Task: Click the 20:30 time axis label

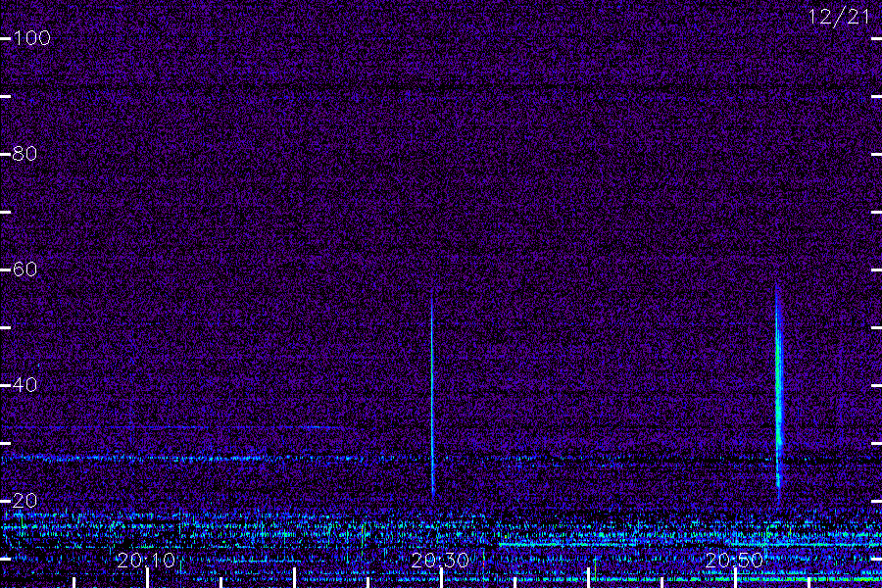Action: pos(440,561)
